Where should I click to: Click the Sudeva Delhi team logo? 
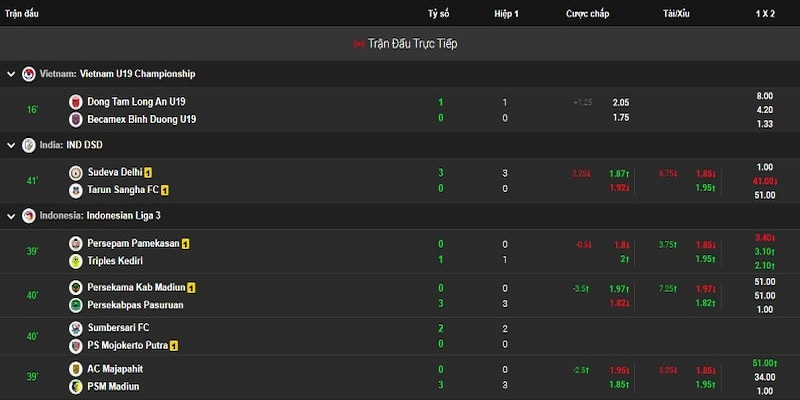(x=76, y=173)
